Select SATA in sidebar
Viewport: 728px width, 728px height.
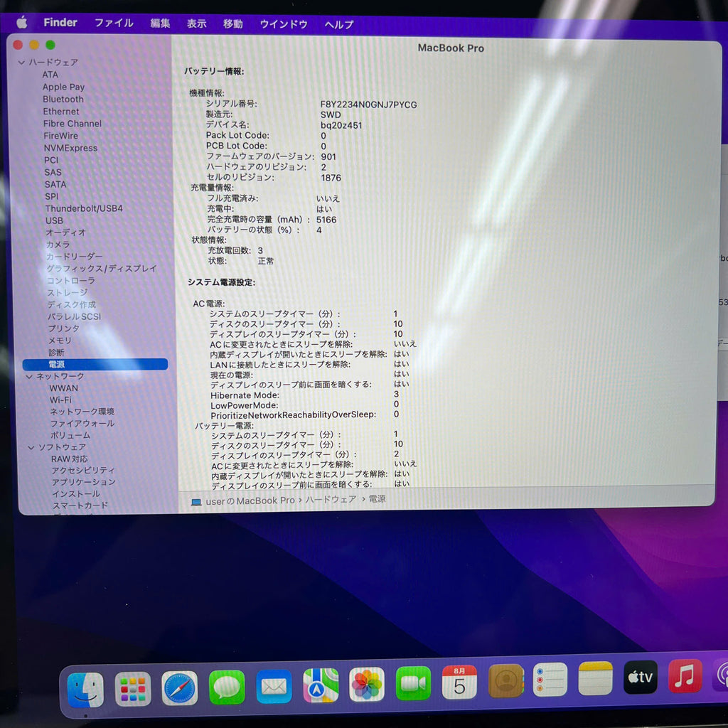click(55, 184)
